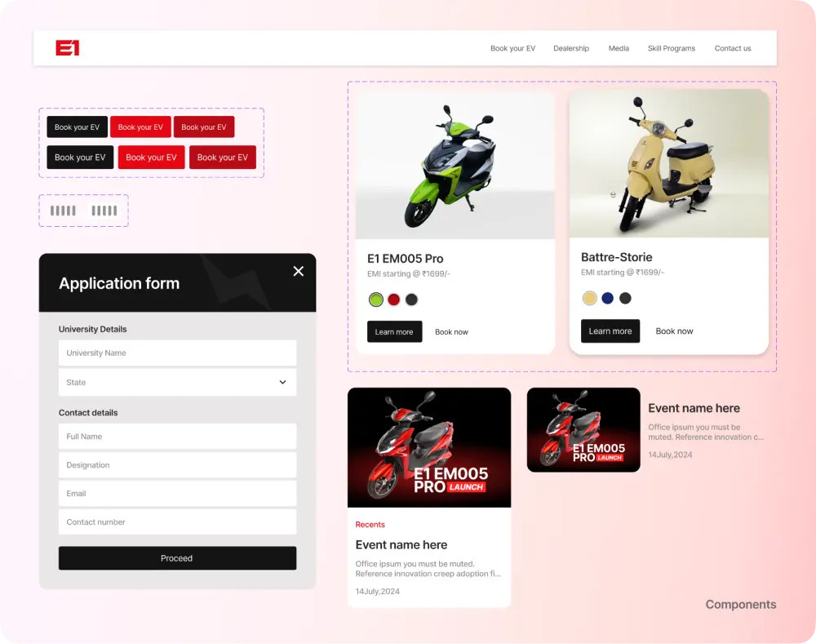Close the Application form with X icon
Image resolution: width=816 pixels, height=644 pixels.
pyautogui.click(x=298, y=271)
